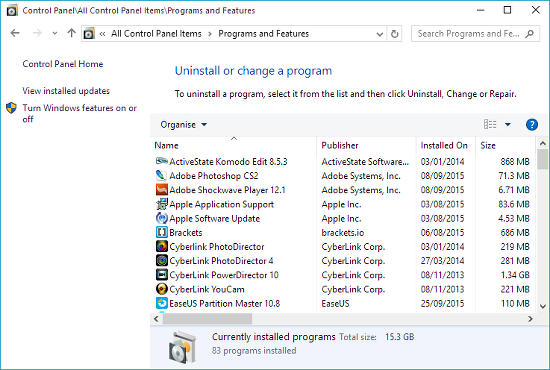This screenshot has height=370, width=550.
Task: Select Adobe Photoshop CS2 entry
Action: click(214, 175)
